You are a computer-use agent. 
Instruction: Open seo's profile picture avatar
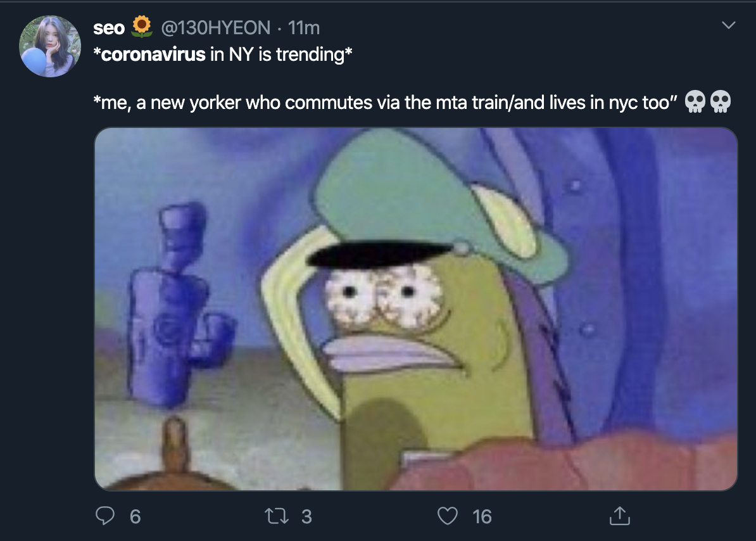point(49,46)
